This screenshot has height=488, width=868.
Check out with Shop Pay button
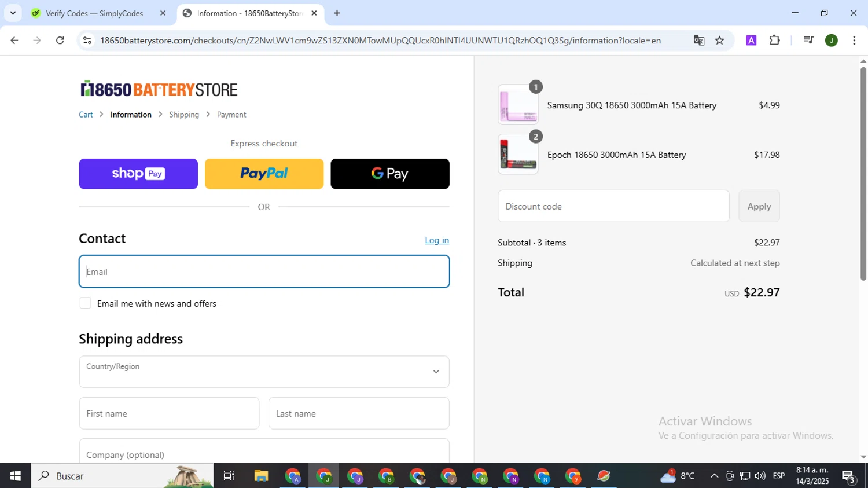[x=138, y=174]
